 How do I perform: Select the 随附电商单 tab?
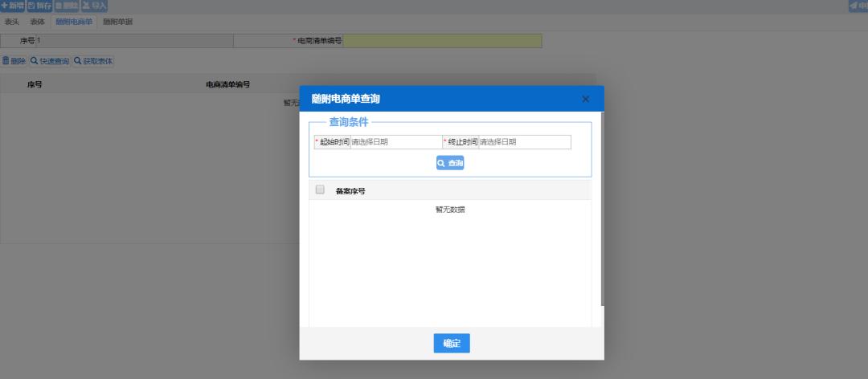(74, 22)
